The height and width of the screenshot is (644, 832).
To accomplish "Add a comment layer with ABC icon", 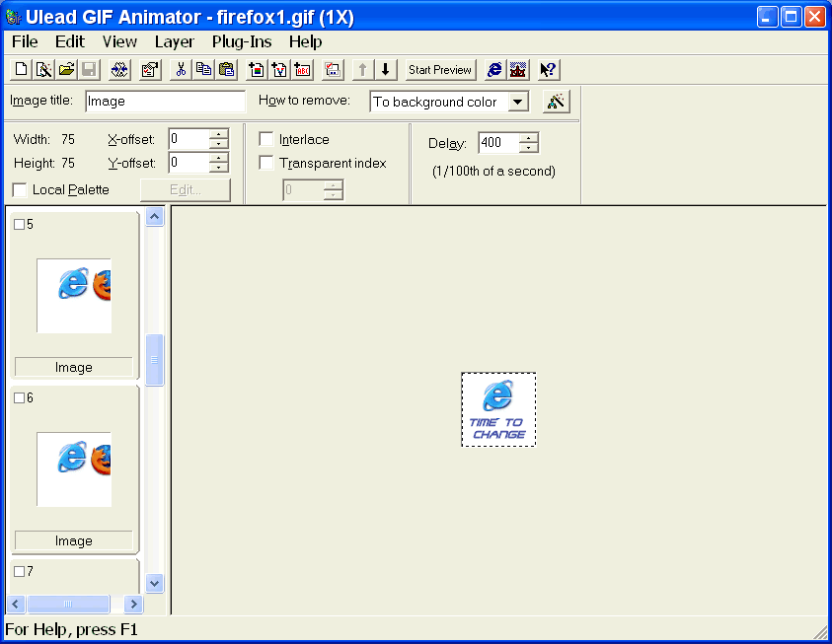I will point(302,69).
